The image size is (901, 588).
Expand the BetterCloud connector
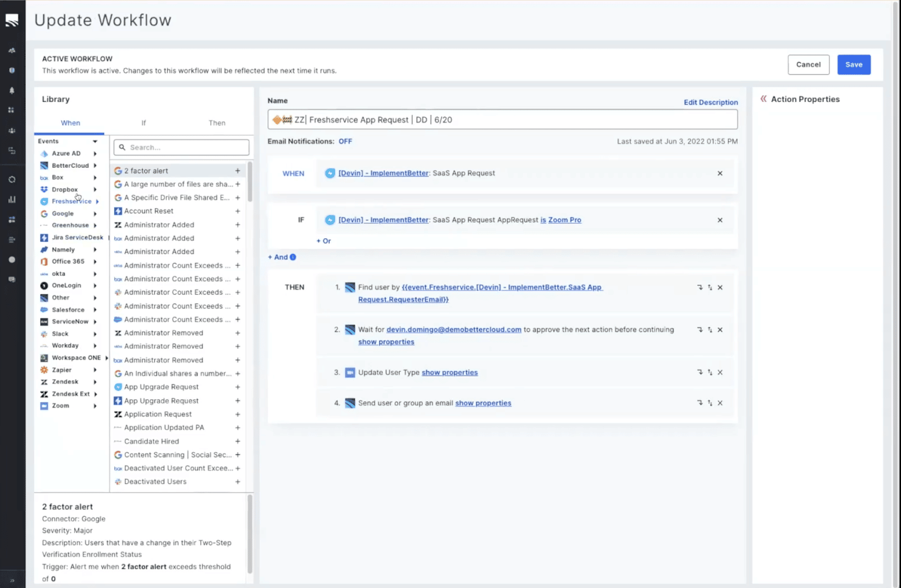[95, 166]
